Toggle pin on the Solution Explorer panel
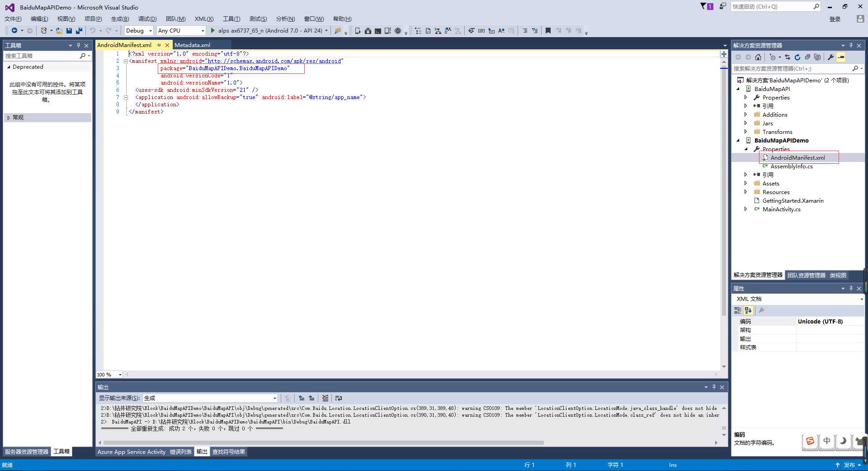 coord(851,45)
